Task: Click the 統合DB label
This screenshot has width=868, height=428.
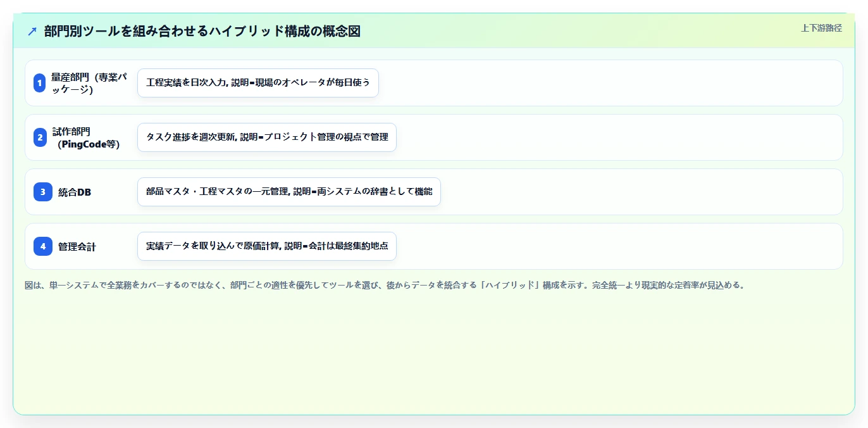Action: [x=75, y=192]
